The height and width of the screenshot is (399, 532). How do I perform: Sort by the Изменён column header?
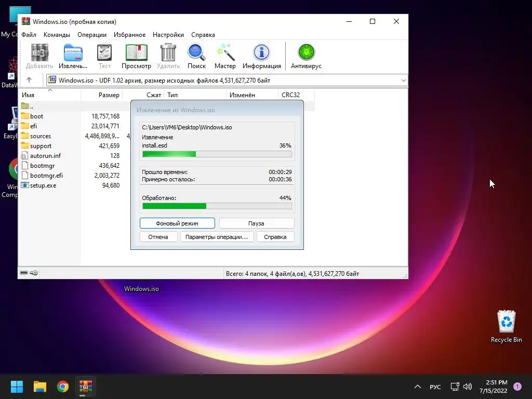(252, 95)
